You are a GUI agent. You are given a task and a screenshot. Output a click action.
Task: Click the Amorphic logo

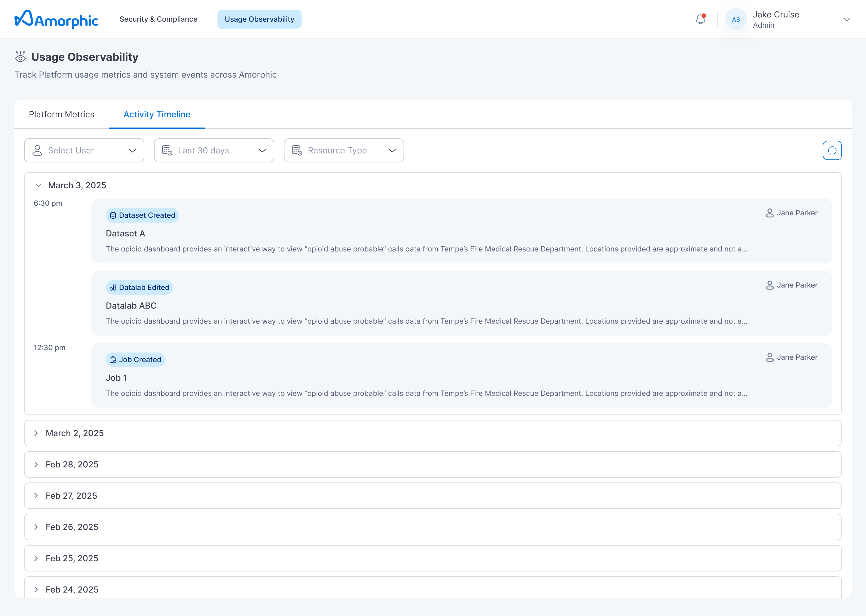click(x=56, y=19)
